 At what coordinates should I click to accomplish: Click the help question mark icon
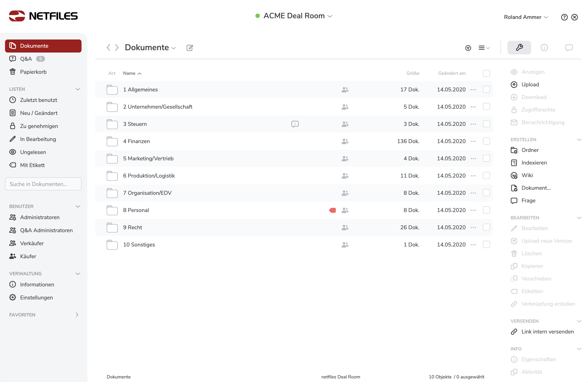(564, 17)
